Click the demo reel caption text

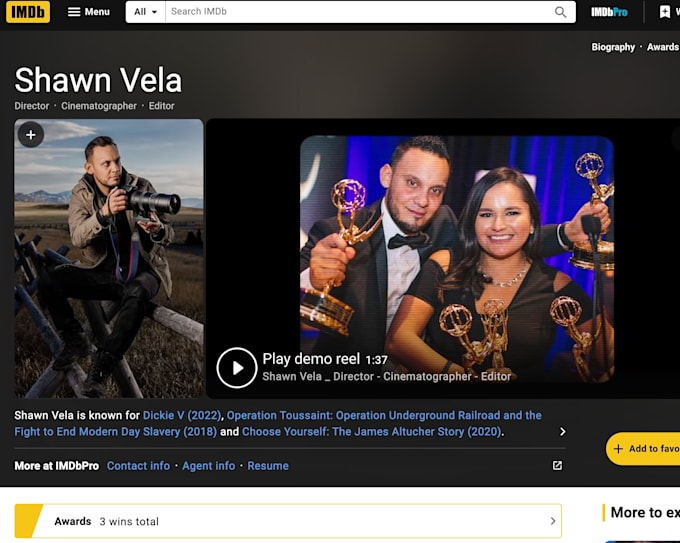tap(386, 376)
